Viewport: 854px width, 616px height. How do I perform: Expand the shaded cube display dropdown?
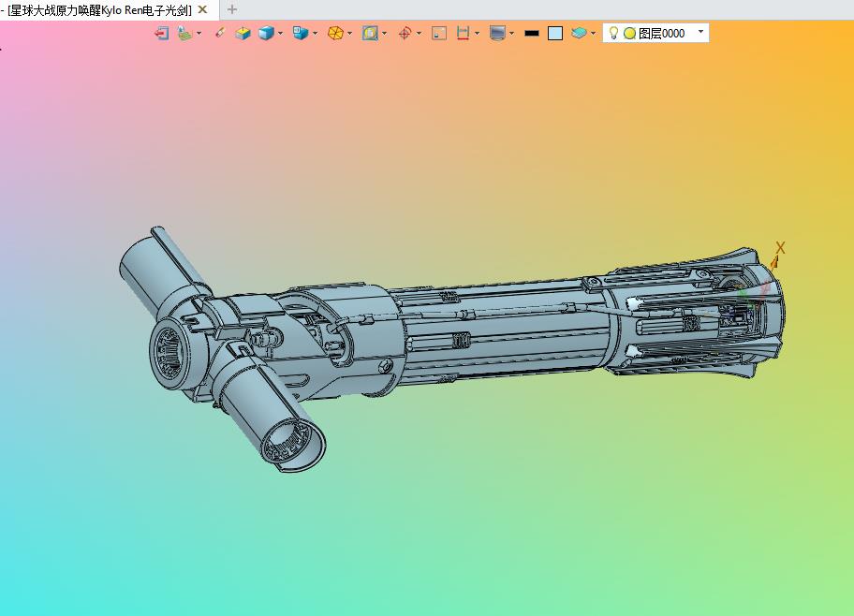tap(281, 33)
